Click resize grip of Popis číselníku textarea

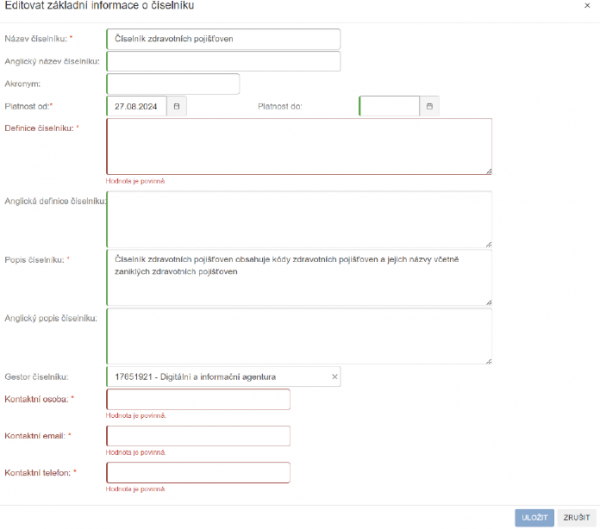488,301
